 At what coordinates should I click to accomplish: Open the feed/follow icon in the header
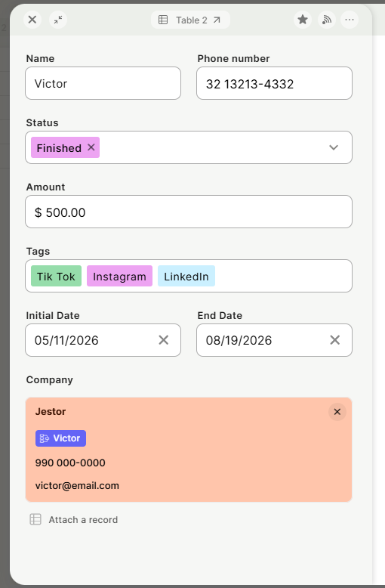(327, 20)
